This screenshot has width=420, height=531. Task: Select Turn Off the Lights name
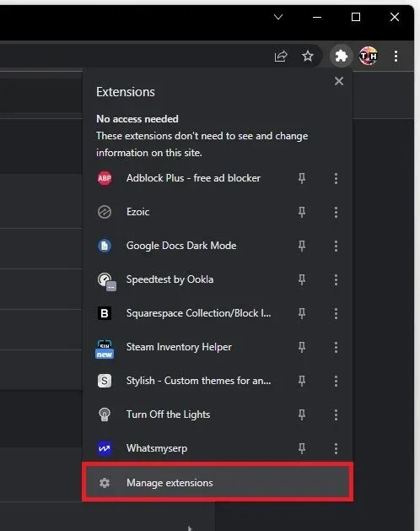[168, 415]
